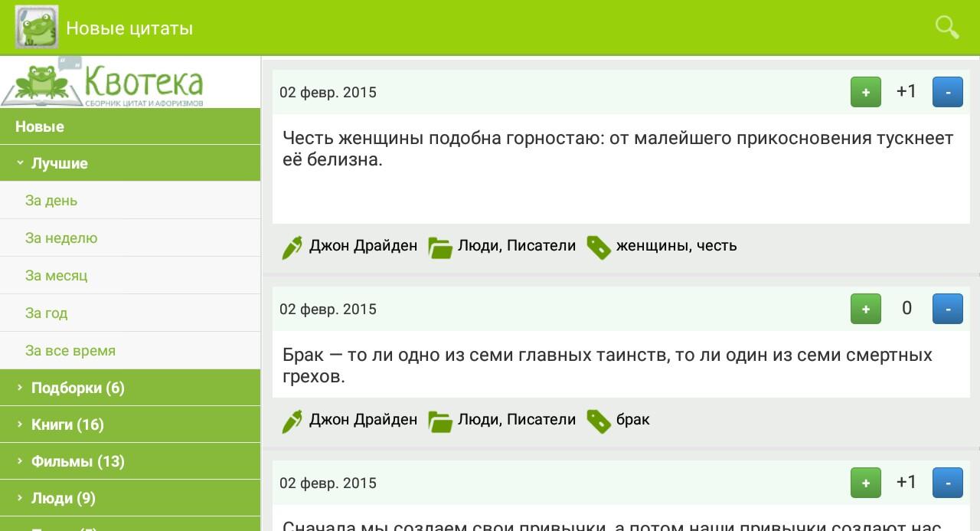980x531 pixels.
Task: Click the folder icon in Брак quote
Action: [440, 421]
